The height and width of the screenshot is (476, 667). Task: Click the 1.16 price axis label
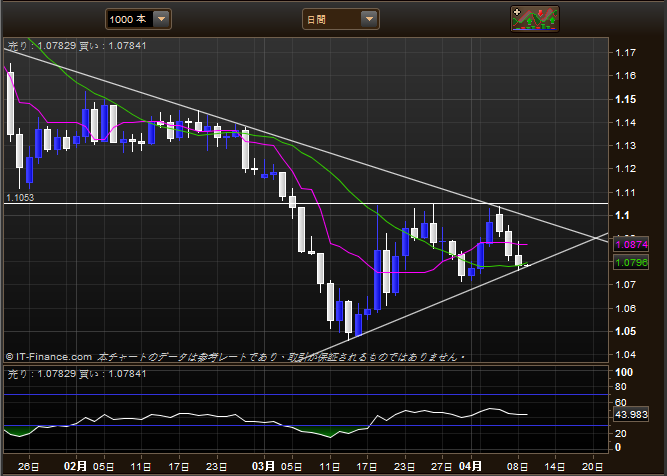(x=625, y=76)
